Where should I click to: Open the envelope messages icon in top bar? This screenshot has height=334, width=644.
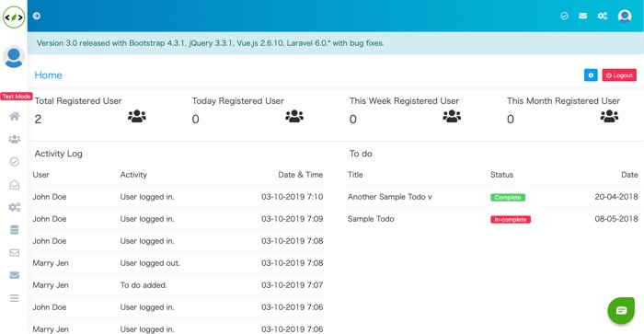(x=582, y=16)
